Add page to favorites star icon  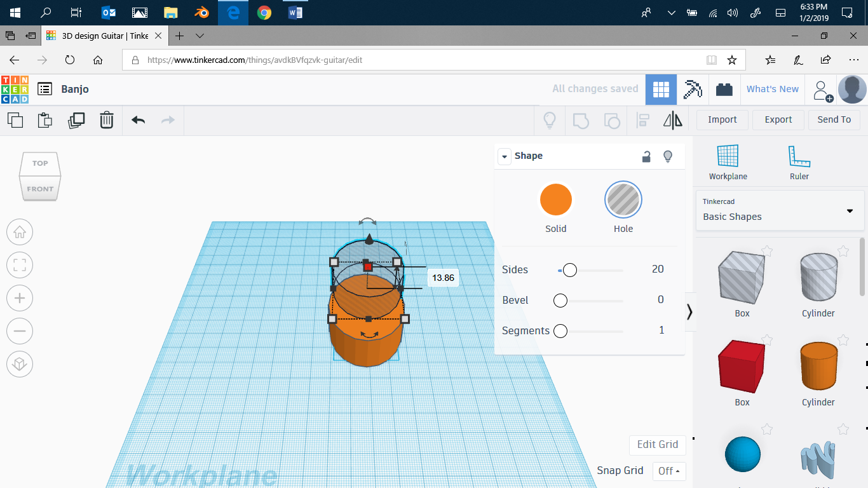coord(732,60)
